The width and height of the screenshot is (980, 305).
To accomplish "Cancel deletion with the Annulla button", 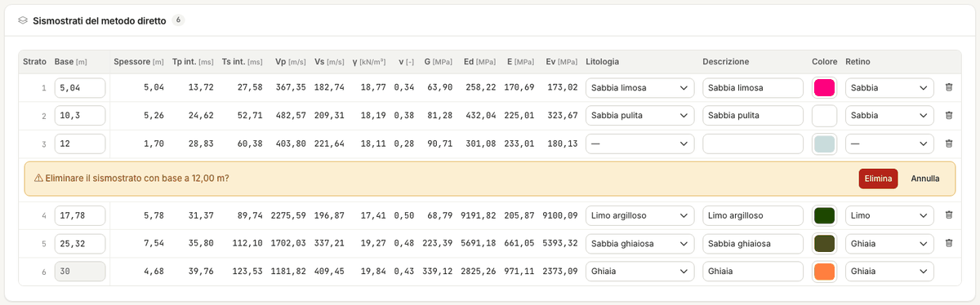I will click(x=925, y=179).
